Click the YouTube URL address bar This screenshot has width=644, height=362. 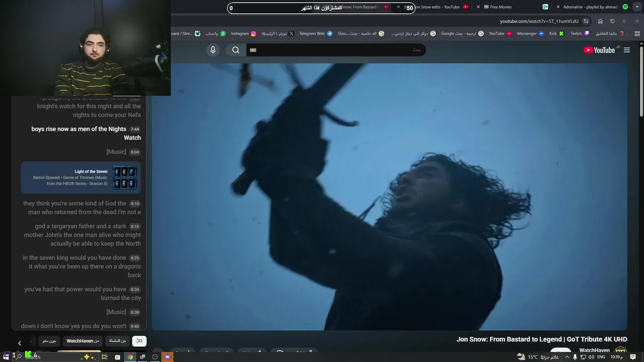click(539, 21)
